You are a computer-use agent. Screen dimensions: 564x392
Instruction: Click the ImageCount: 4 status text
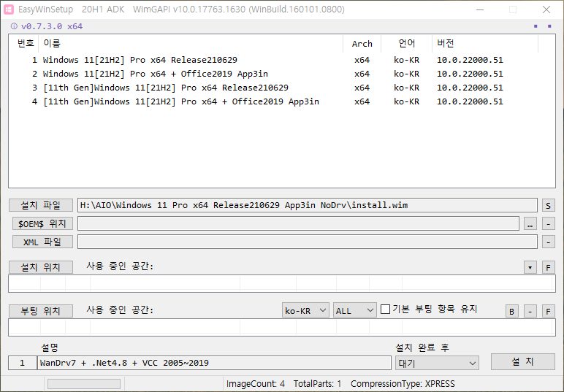tap(256, 384)
